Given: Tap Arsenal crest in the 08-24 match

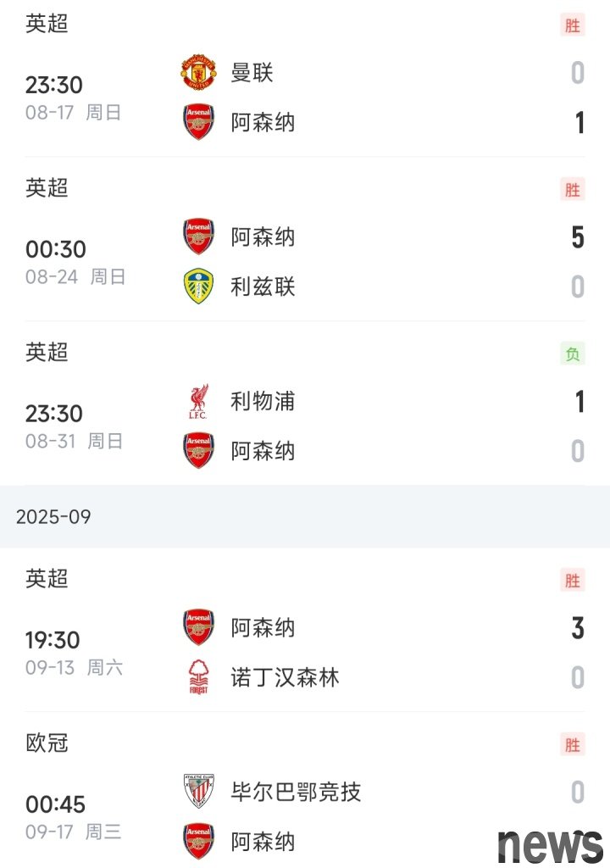Looking at the screenshot, I should 199,236.
